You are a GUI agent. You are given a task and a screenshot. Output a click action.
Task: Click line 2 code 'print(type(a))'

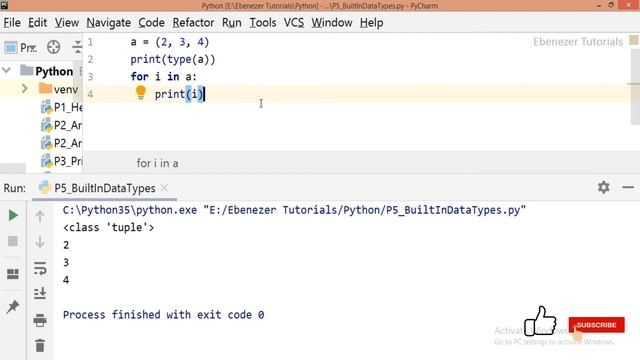[173, 60]
